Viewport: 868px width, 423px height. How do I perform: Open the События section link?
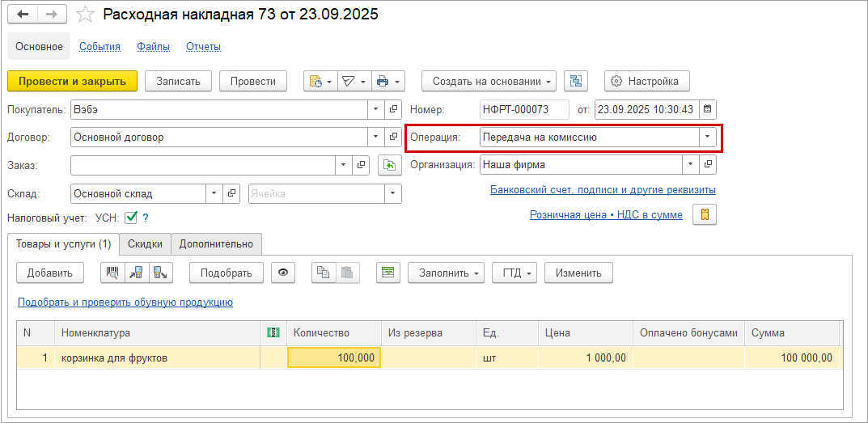(x=100, y=47)
